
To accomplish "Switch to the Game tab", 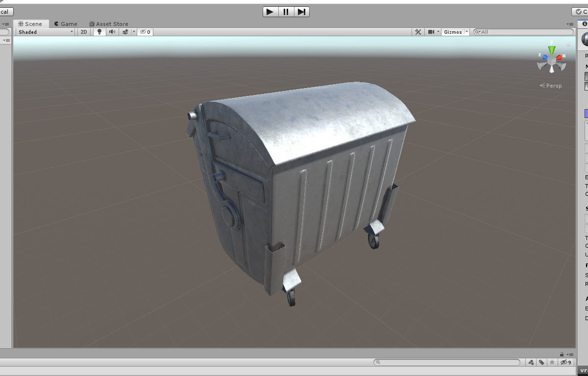I will [66, 23].
